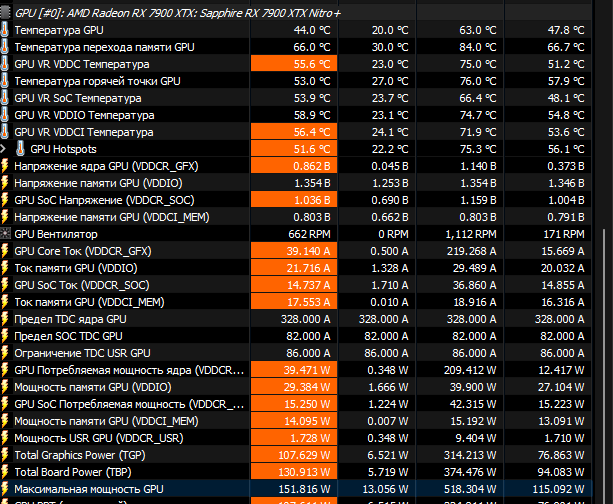Click highlighted value 17.553 A
This screenshot has width=613, height=504.
[294, 302]
